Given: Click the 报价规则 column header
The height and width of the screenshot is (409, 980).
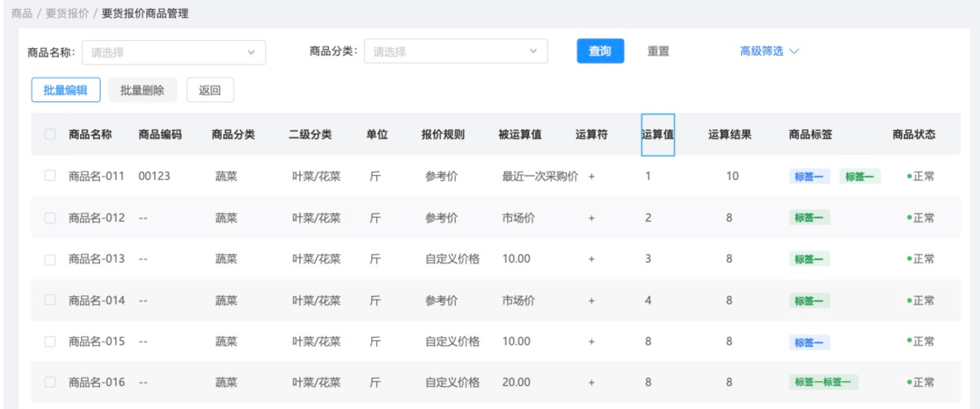Looking at the screenshot, I should coord(443,134).
